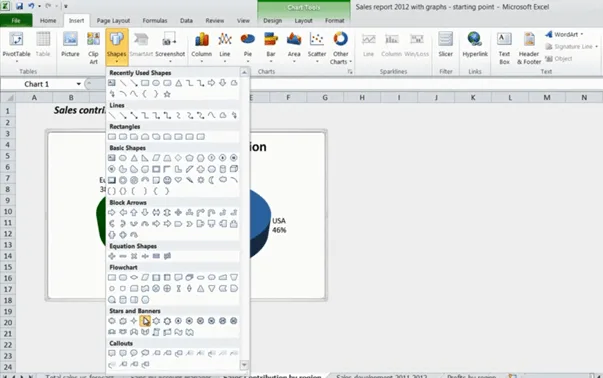Open the Other Charts dropdown
The height and width of the screenshot is (378, 603).
click(340, 48)
